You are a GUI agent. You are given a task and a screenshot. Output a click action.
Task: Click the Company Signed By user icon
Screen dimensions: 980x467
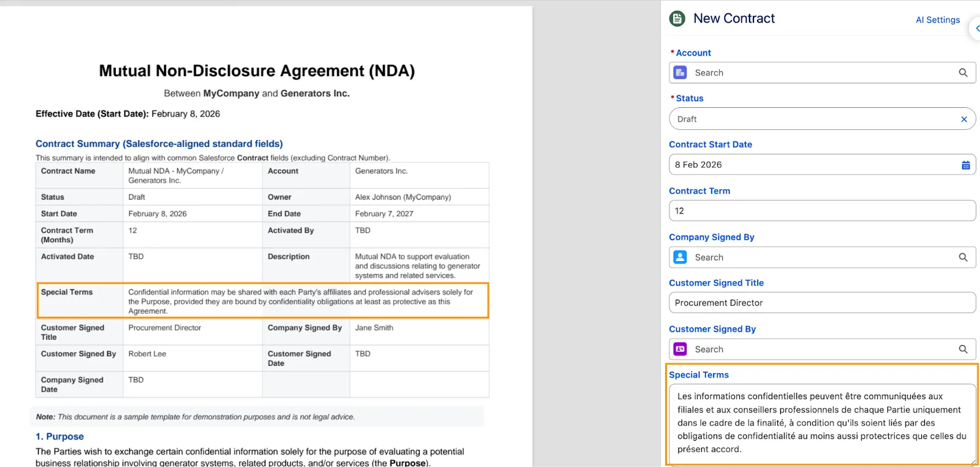(x=680, y=257)
